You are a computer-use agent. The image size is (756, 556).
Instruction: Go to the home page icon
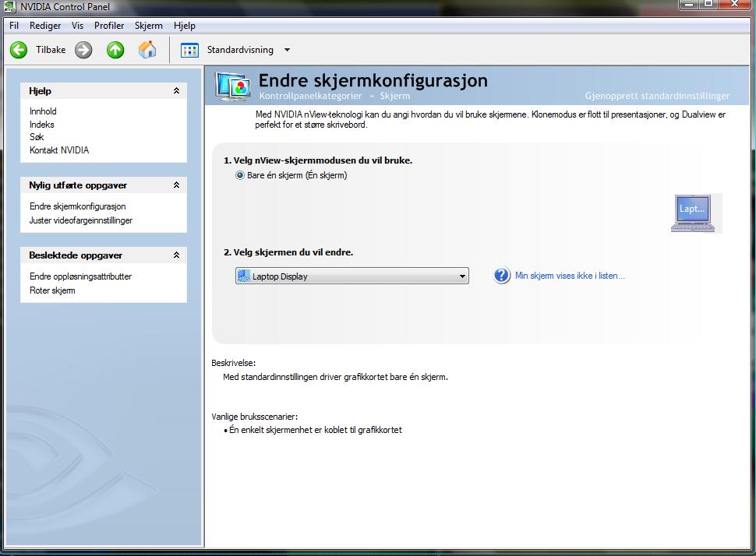[147, 50]
